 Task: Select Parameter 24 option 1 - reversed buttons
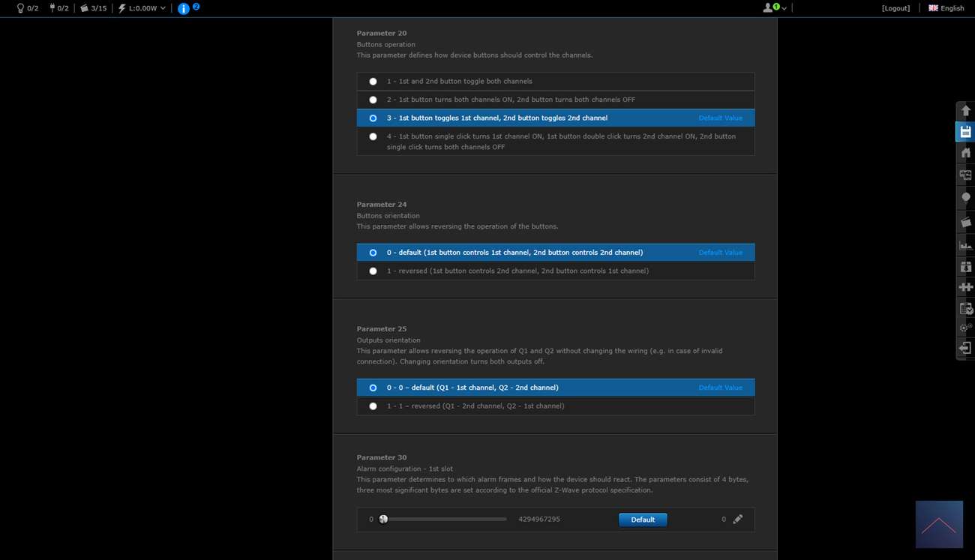(556, 271)
